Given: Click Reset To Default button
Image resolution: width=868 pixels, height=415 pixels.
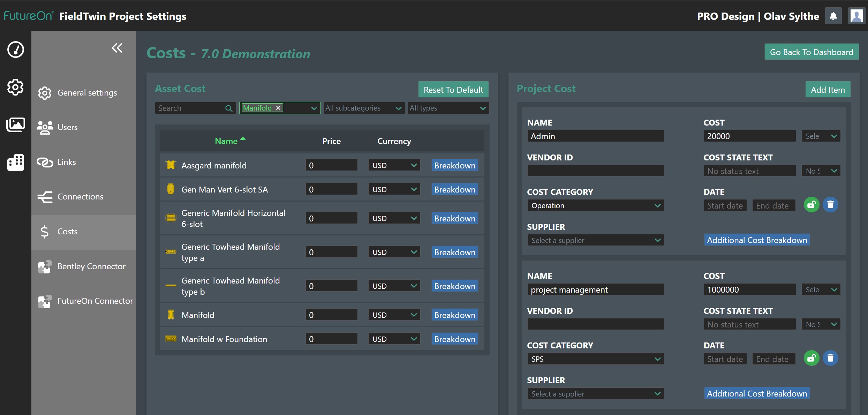Looking at the screenshot, I should tap(453, 90).
